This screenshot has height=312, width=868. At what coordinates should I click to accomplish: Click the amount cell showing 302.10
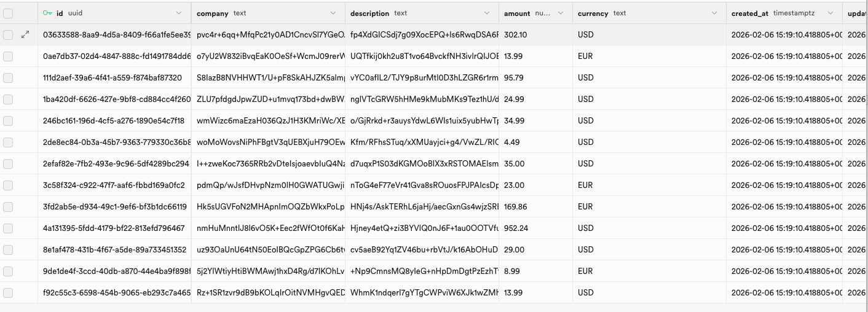515,35
